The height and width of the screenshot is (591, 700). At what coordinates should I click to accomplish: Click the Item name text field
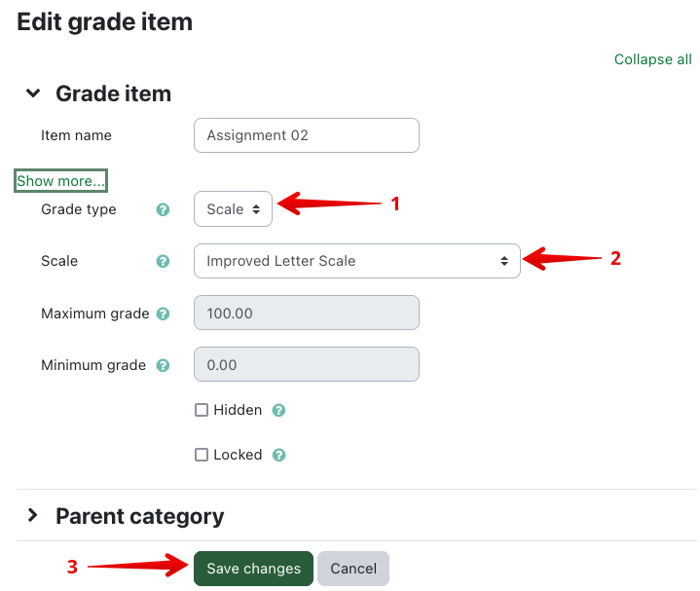307,135
